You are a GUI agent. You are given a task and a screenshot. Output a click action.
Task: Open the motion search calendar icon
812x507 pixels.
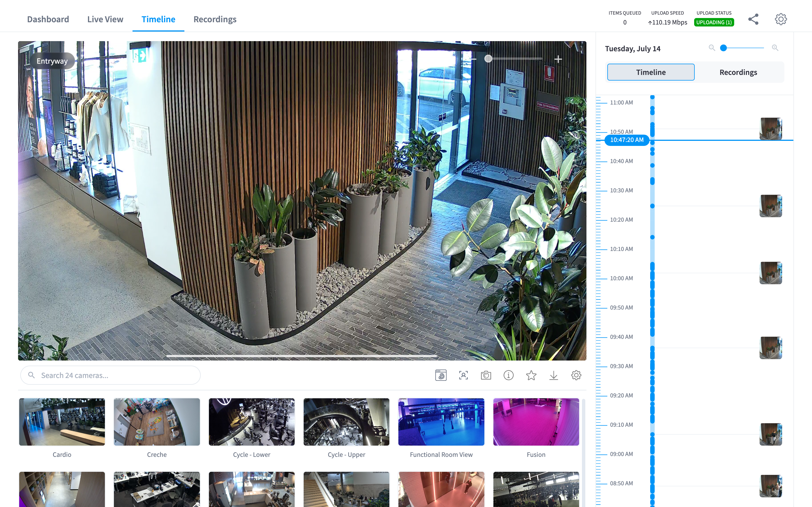tap(441, 375)
